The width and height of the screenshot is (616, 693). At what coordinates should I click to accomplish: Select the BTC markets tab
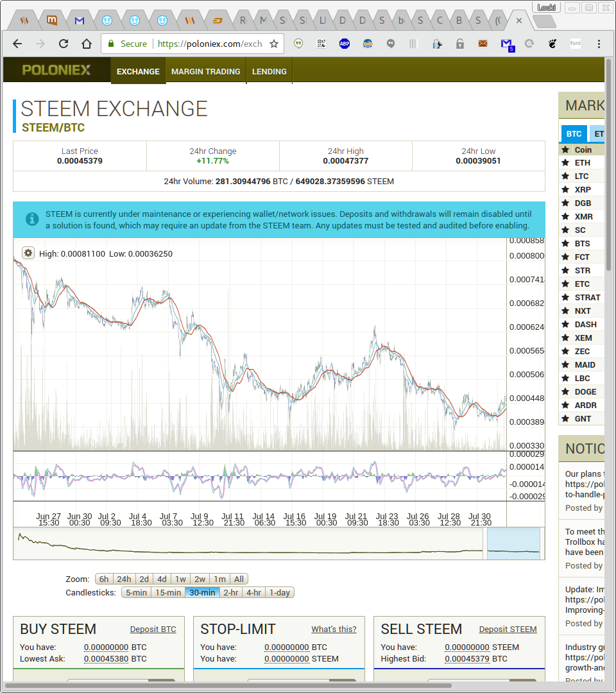[574, 134]
